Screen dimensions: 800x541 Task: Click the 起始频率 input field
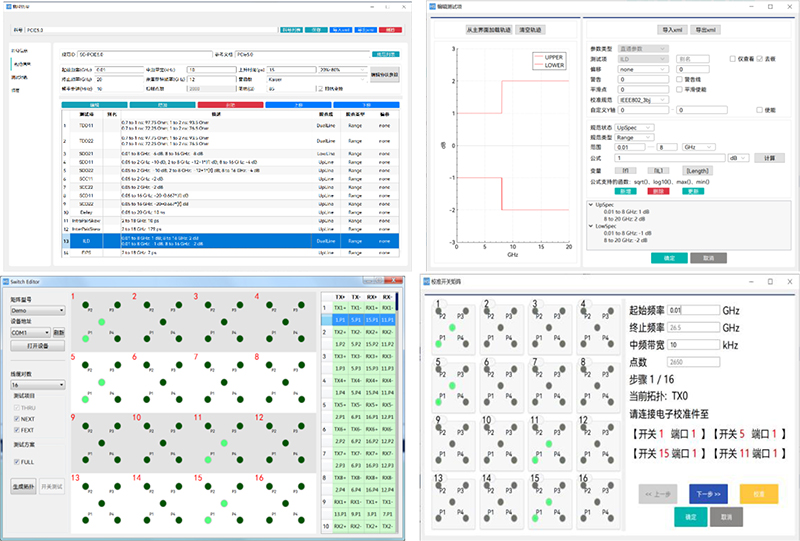click(693, 311)
